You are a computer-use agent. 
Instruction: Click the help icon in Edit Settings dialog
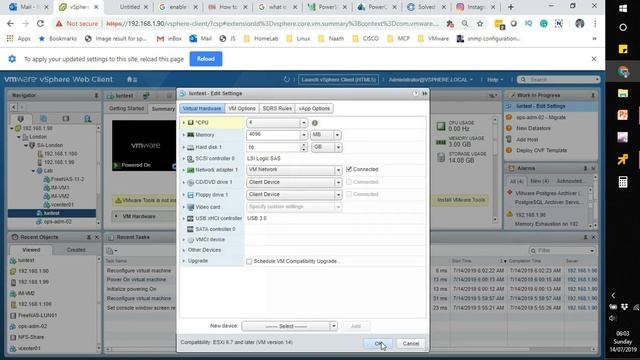pos(416,93)
